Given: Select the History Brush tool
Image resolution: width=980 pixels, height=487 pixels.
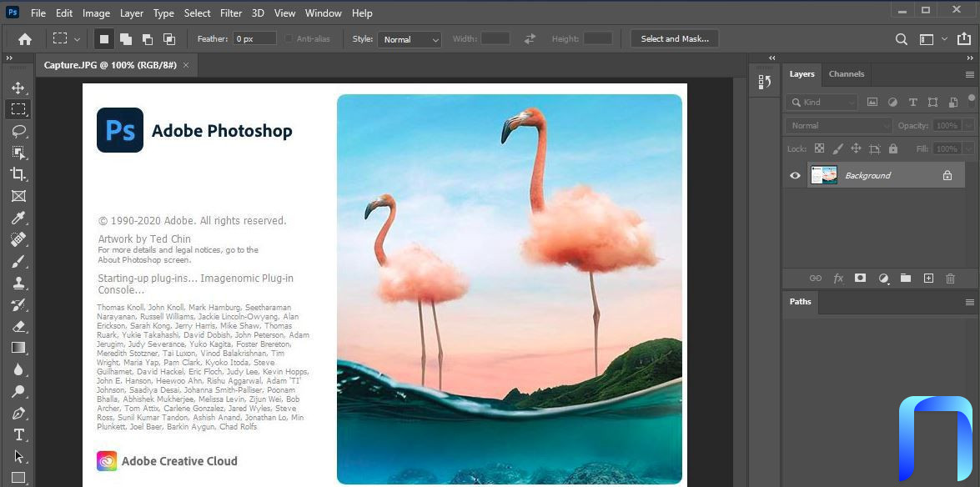Looking at the screenshot, I should [18, 305].
